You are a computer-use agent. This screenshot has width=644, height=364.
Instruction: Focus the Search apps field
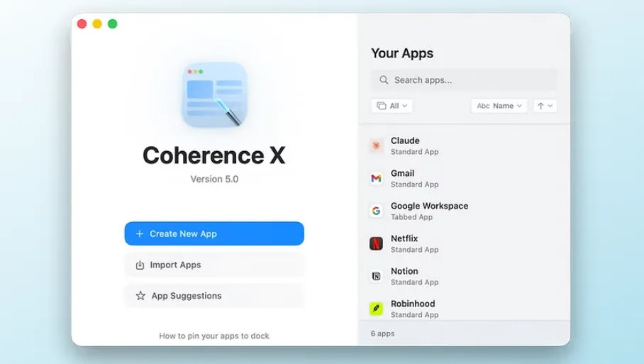click(468, 80)
